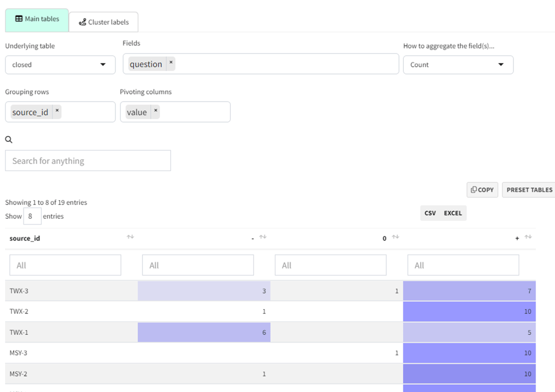Sort by the source_id column arrows
Viewport: 555px width, 392px height.
coord(130,237)
